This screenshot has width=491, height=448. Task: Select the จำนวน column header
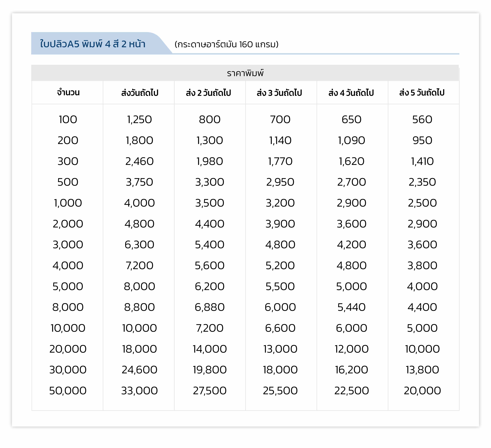68,92
